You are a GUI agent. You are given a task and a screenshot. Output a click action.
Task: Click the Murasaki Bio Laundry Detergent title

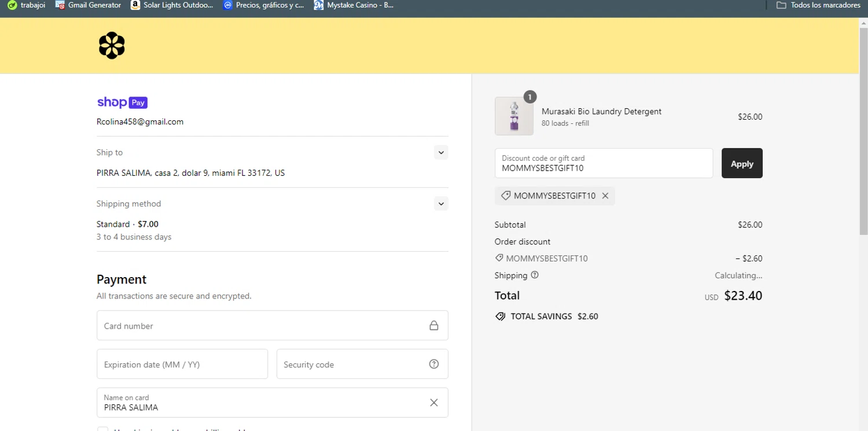(601, 111)
